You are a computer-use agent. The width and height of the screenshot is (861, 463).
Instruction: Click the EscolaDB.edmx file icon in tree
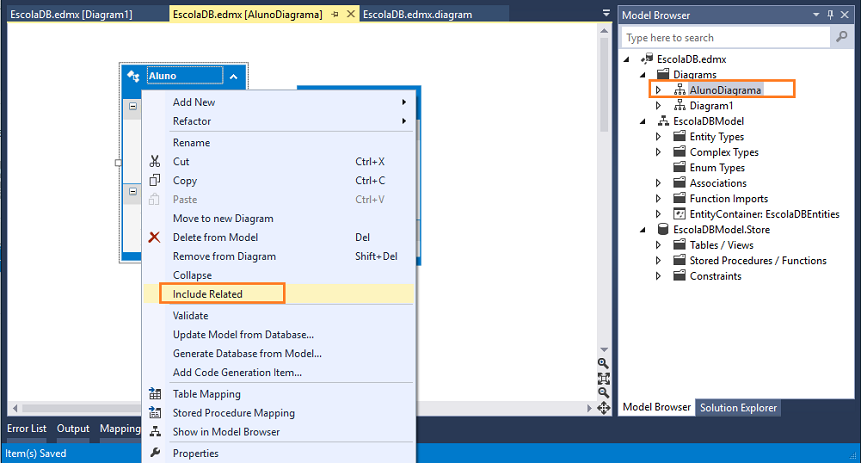coord(647,59)
